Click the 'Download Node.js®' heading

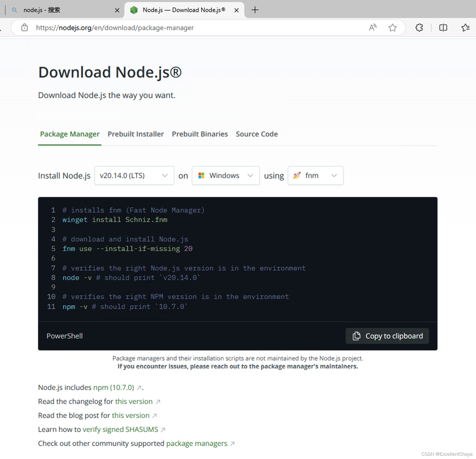pyautogui.click(x=110, y=72)
